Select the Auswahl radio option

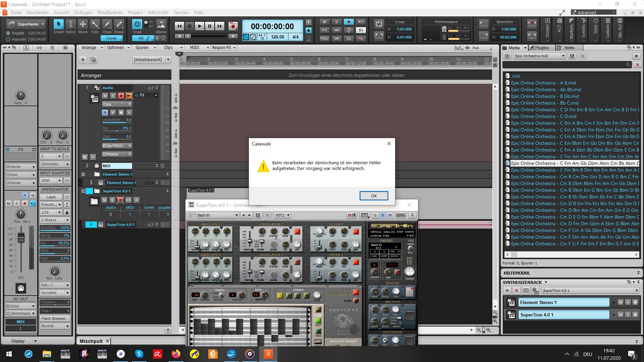click(x=8, y=39)
